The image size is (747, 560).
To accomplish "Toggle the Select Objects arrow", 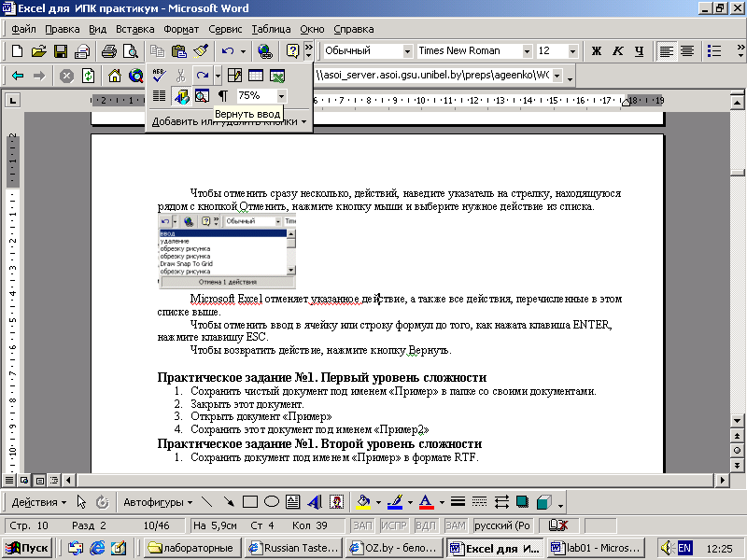I will (x=81, y=502).
